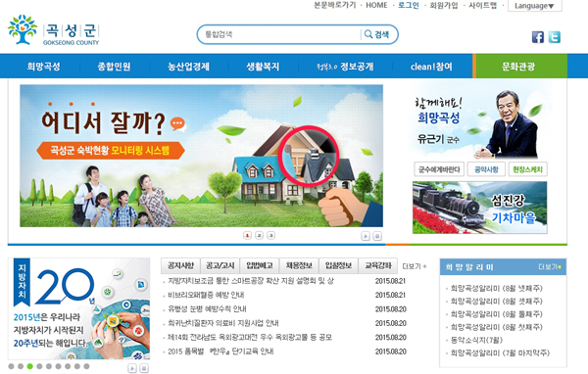Open the main banner list icon

377,236
